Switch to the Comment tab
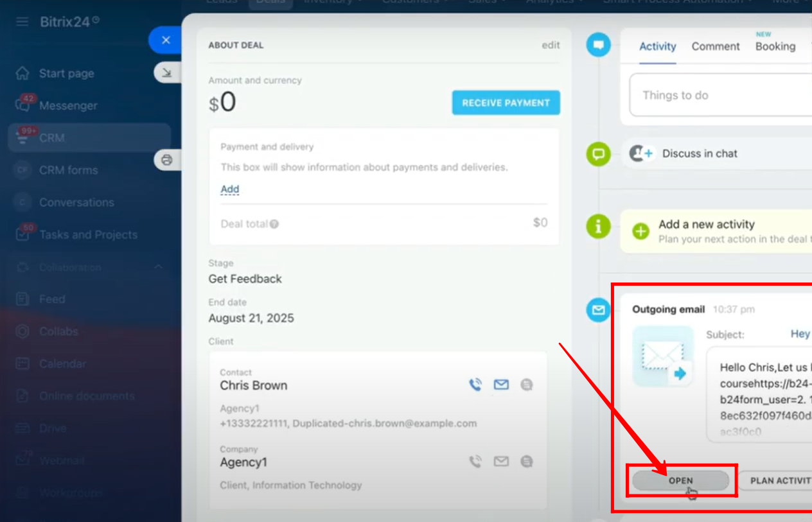Viewport: 812px width, 522px height. click(716, 46)
